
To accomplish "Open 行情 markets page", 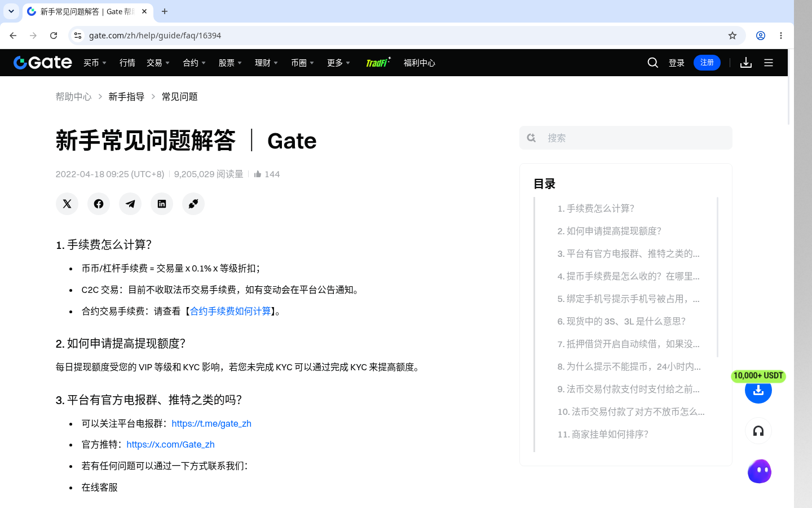I will [127, 63].
